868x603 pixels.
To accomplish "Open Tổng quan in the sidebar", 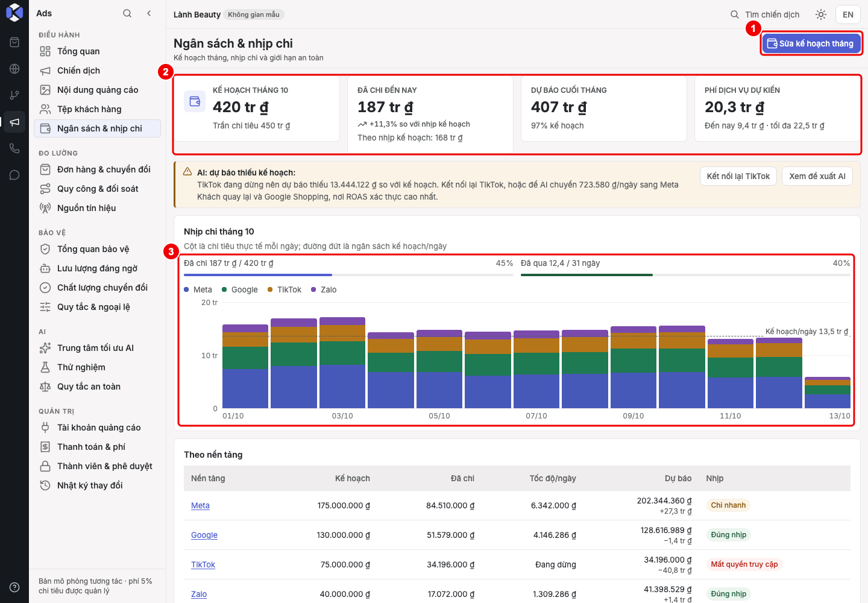I will (x=97, y=51).
